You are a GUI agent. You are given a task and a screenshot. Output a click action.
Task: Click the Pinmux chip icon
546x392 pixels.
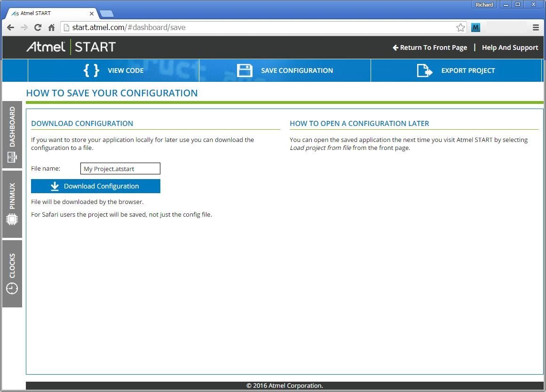[12, 219]
